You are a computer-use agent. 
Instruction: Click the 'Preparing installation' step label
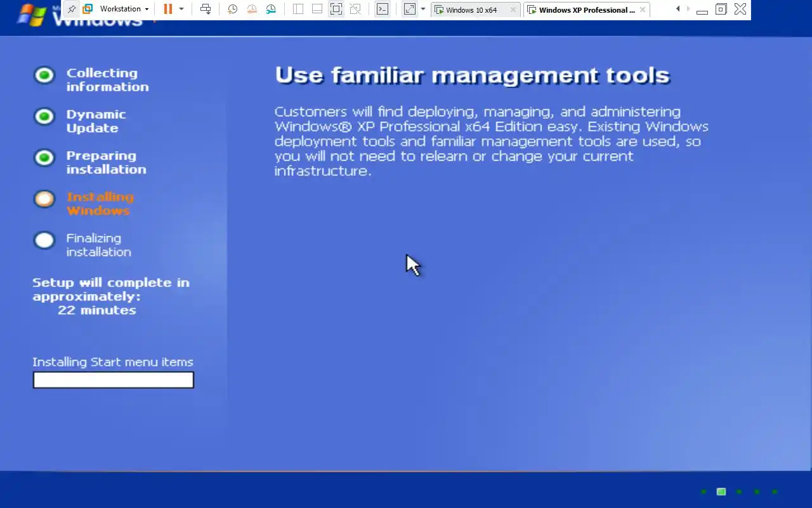pyautogui.click(x=106, y=163)
